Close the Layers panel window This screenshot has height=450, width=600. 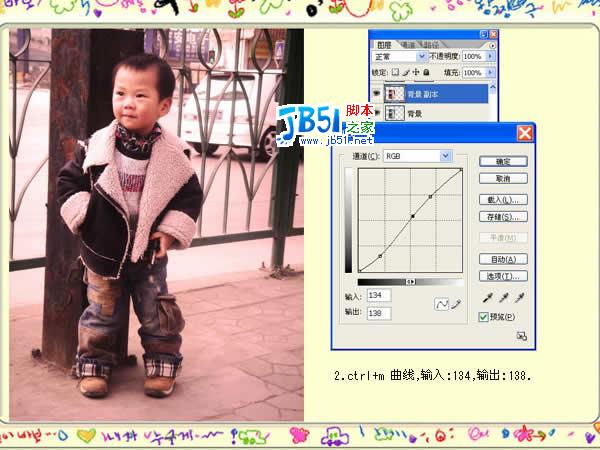(x=493, y=34)
